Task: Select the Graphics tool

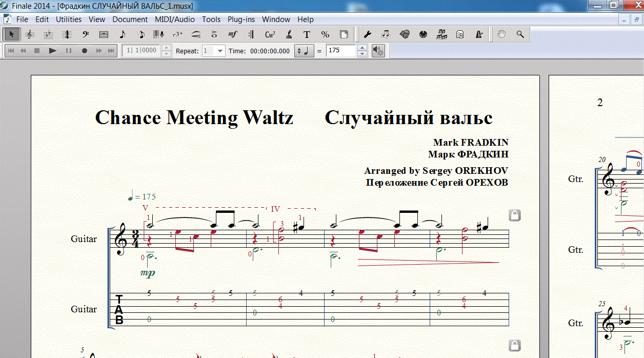Action: (405, 34)
